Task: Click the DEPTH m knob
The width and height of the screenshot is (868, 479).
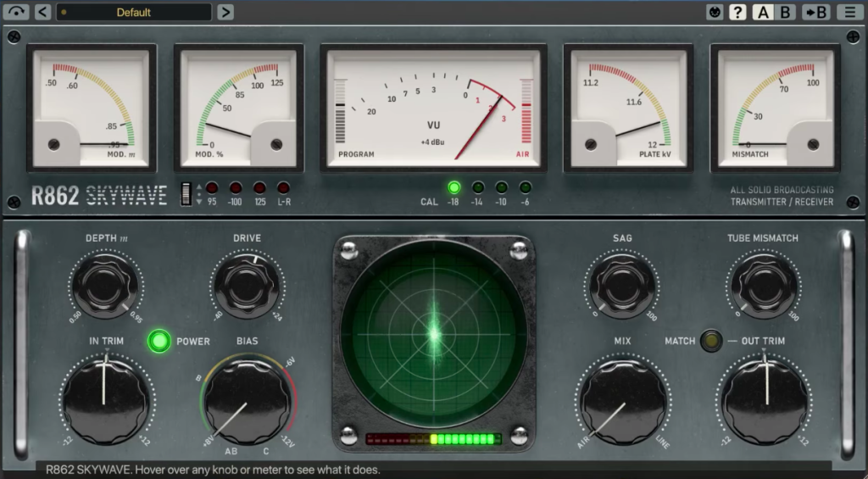Action: tap(105, 286)
